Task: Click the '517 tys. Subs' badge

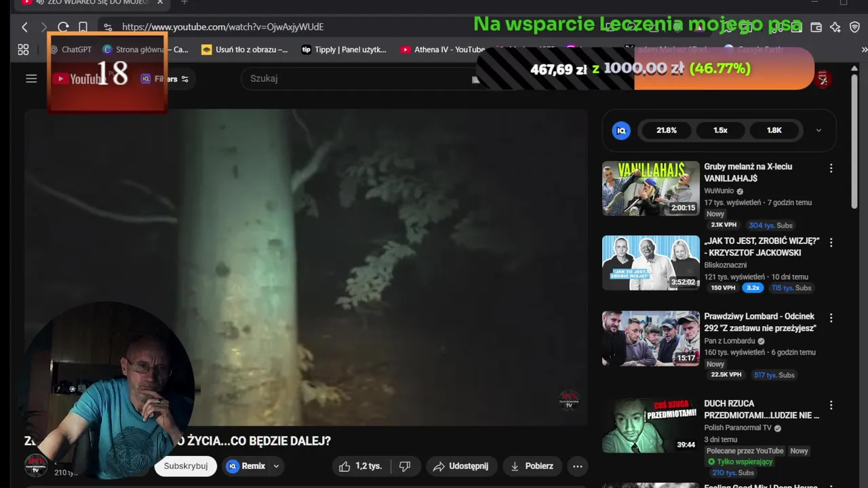Action: click(x=774, y=375)
